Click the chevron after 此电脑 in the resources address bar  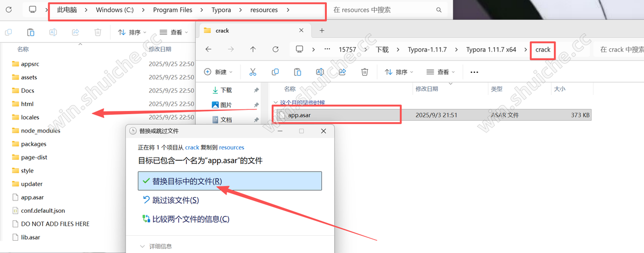coord(87,10)
